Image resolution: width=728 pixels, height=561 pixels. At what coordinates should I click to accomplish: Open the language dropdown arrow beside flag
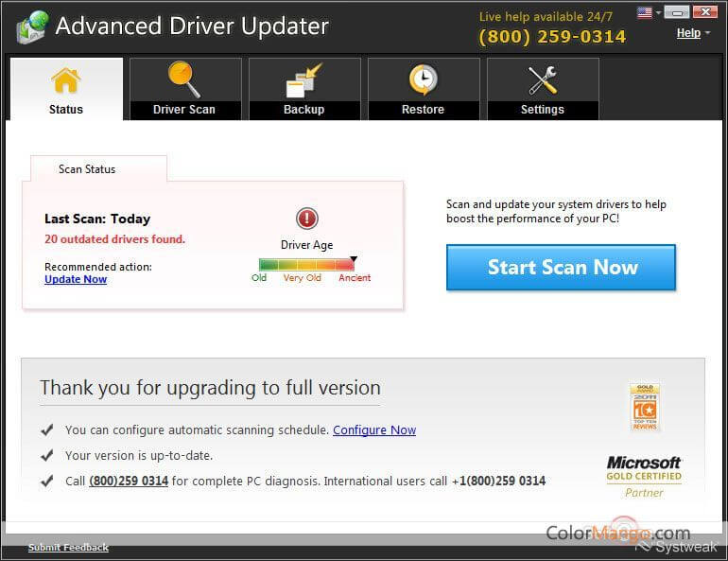[x=657, y=13]
